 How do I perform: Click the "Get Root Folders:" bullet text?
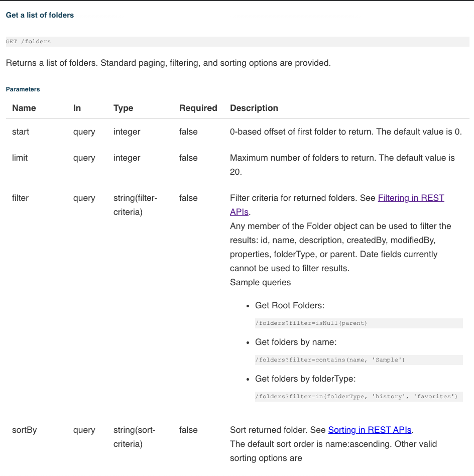(290, 305)
